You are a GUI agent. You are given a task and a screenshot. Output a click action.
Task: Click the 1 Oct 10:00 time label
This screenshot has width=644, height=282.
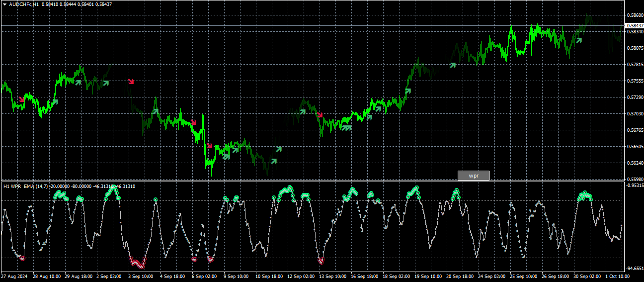[618, 276]
